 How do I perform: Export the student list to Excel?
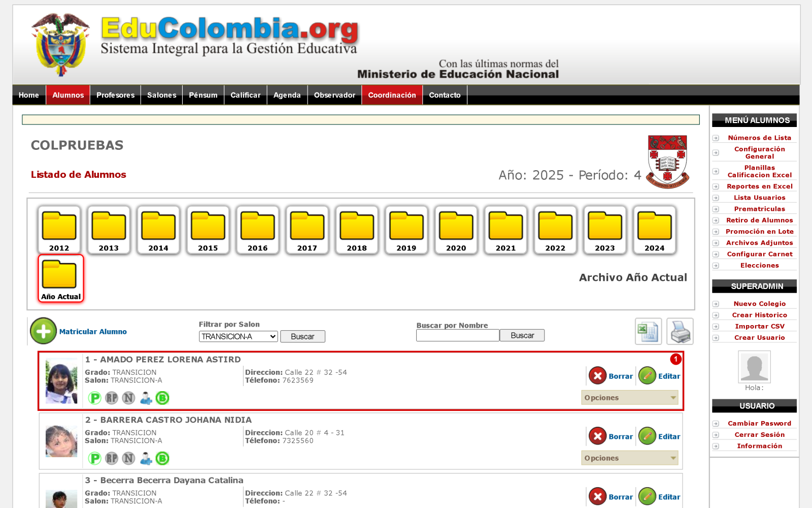[648, 331]
